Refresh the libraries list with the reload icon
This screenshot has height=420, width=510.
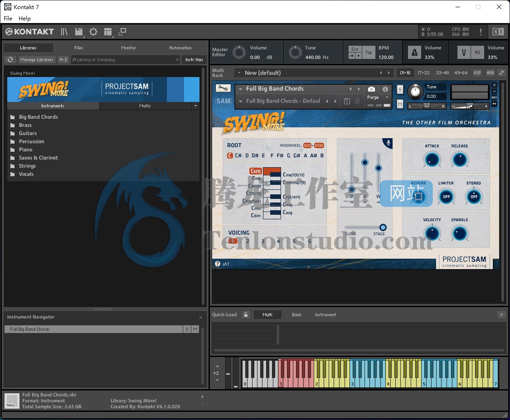click(10, 59)
